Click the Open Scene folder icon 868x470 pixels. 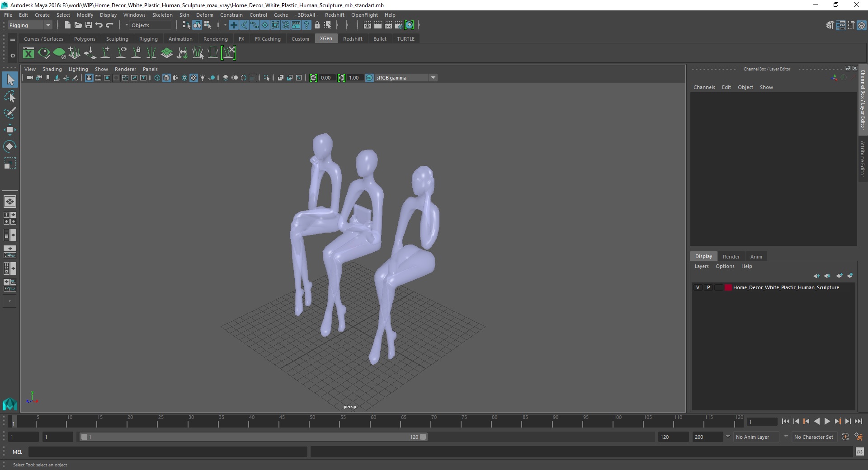[x=78, y=25]
